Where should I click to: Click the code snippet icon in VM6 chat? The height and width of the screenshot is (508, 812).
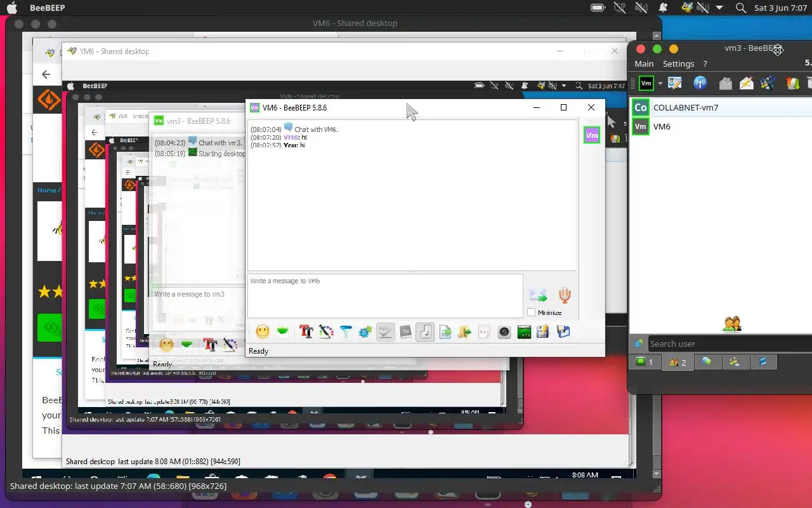point(484,331)
